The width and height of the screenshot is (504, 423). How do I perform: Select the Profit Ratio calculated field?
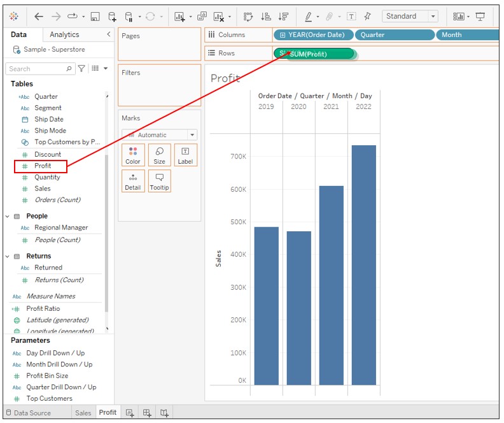pos(43,308)
